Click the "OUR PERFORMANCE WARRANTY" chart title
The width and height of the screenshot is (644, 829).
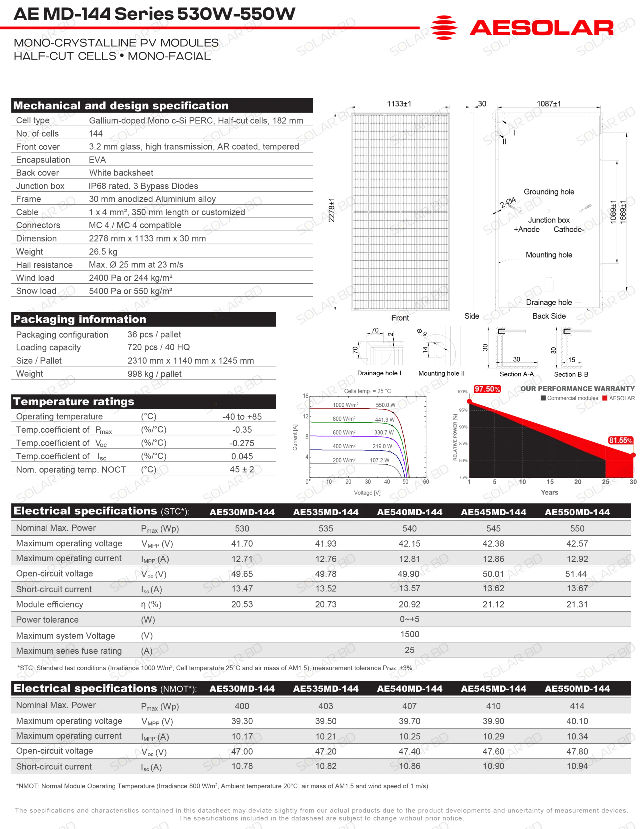(x=578, y=389)
